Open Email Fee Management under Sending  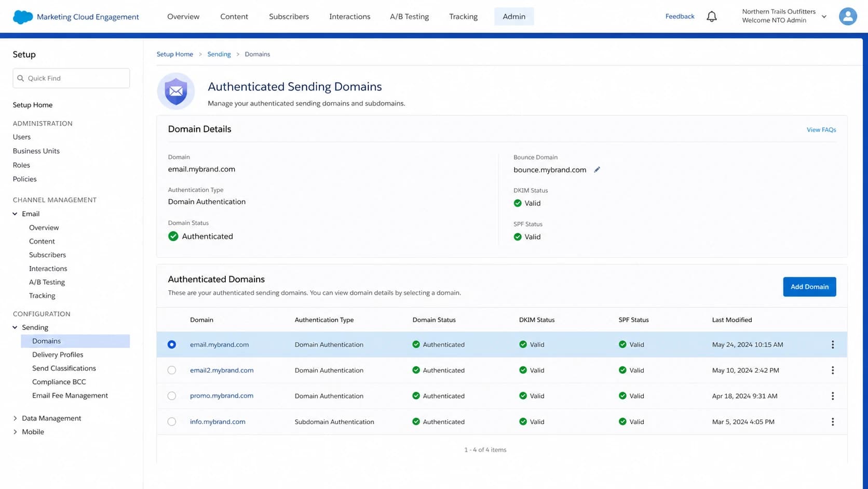(70, 395)
